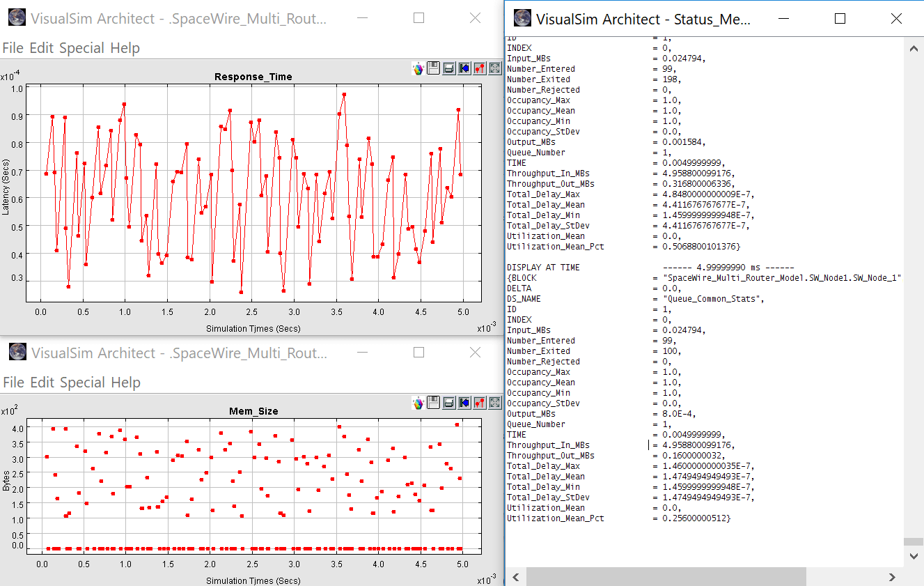924x586 pixels.
Task: Print the Mem_Size plot
Action: (x=448, y=403)
